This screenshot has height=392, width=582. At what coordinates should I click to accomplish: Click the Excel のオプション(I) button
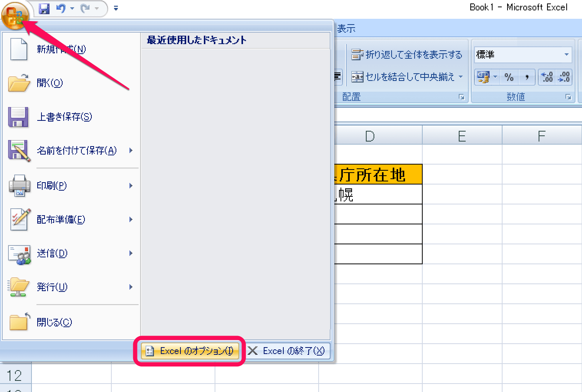190,351
